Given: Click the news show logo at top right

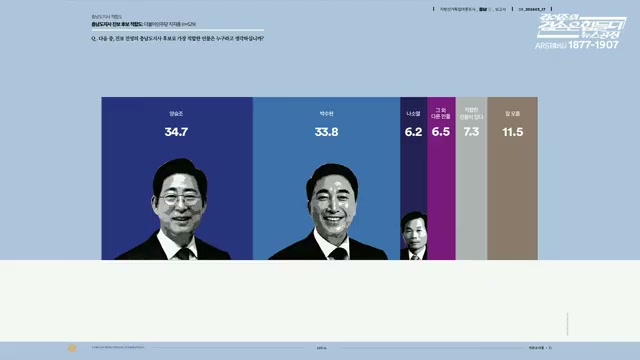Looking at the screenshot, I should click(582, 26).
